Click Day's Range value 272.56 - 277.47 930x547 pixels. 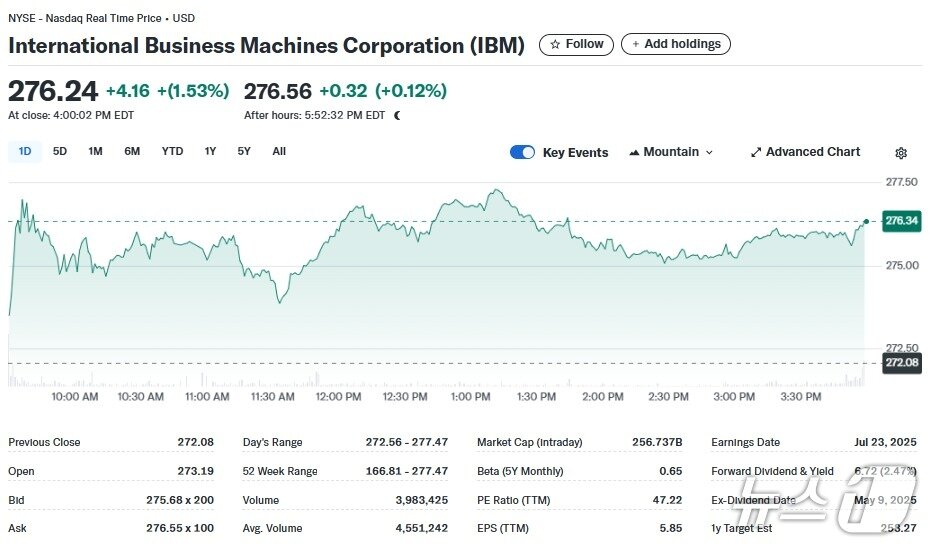406,443
